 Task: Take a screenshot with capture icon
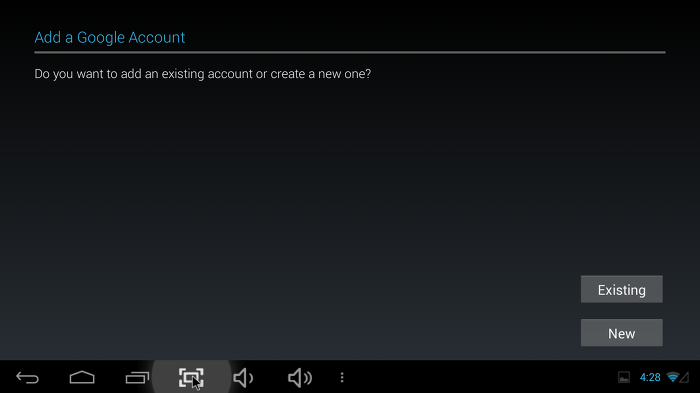tap(191, 378)
